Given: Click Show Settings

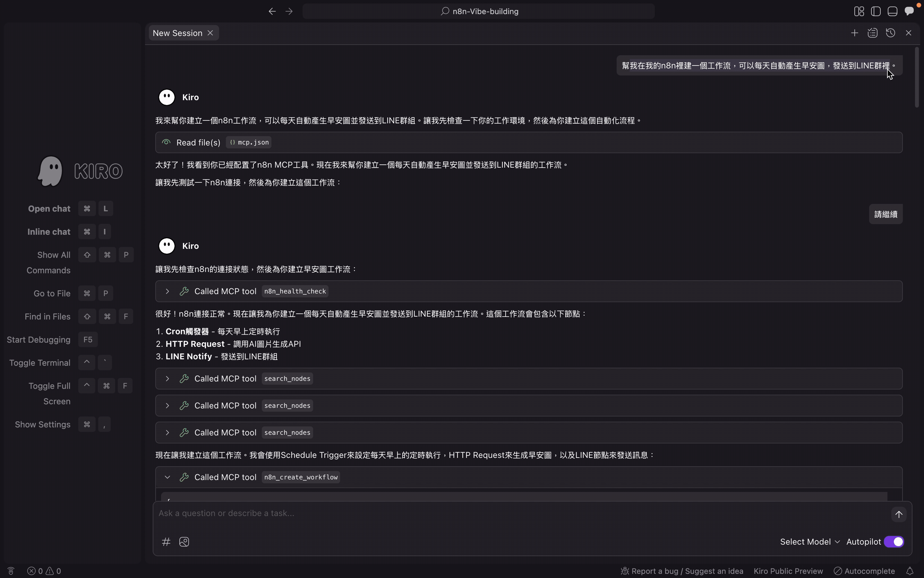Looking at the screenshot, I should [x=43, y=425].
